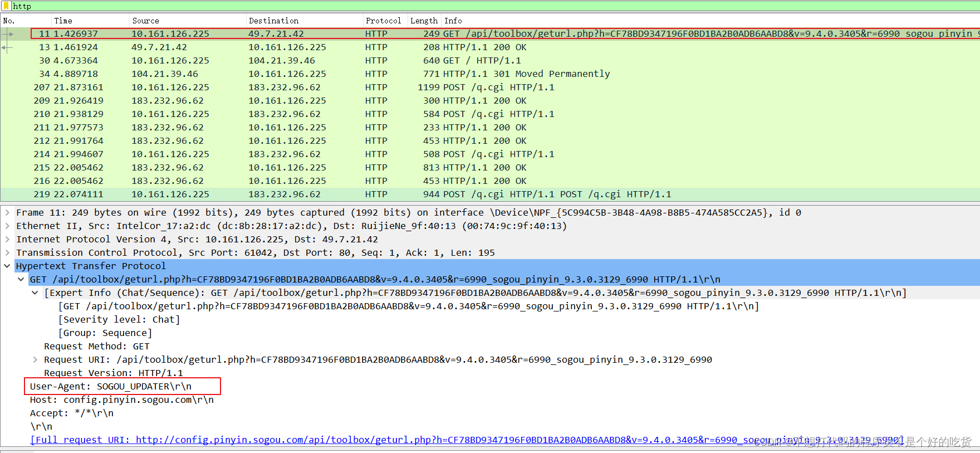This screenshot has height=453, width=980.
Task: Open the Full request URI link
Action: (x=466, y=440)
